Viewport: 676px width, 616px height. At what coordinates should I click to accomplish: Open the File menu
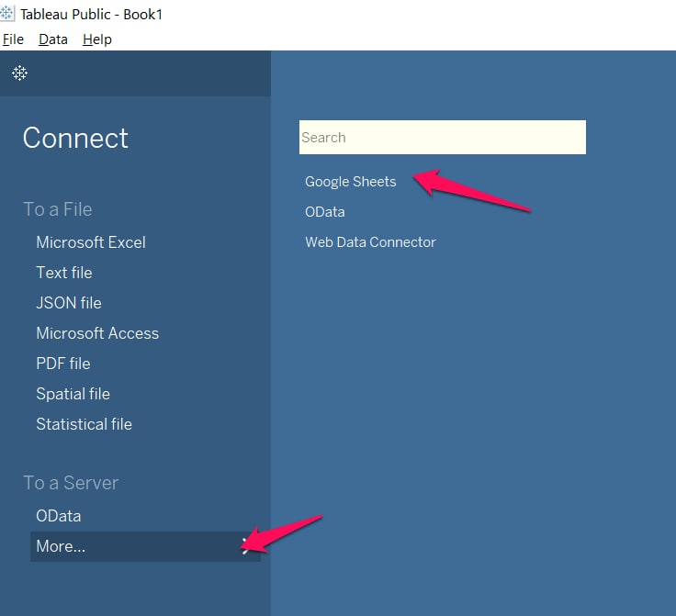[x=13, y=39]
